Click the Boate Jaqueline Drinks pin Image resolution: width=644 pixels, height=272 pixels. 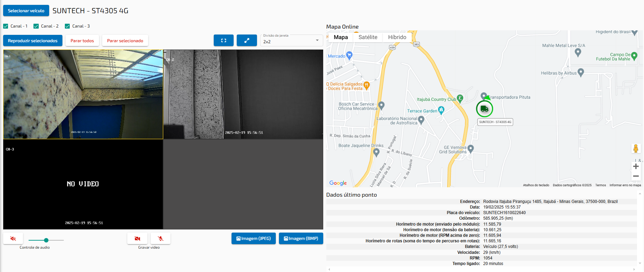(x=376, y=152)
